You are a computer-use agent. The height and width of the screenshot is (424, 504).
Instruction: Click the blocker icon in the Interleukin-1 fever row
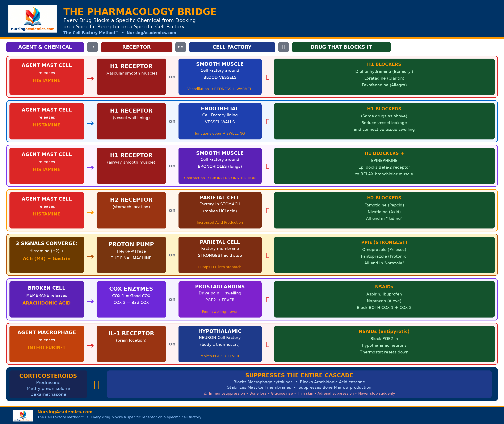[268, 344]
